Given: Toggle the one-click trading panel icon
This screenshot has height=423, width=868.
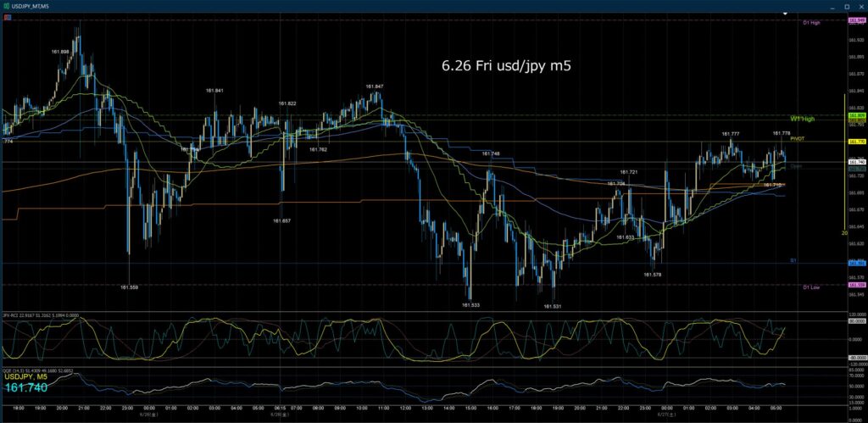Looking at the screenshot, I should (x=6, y=17).
